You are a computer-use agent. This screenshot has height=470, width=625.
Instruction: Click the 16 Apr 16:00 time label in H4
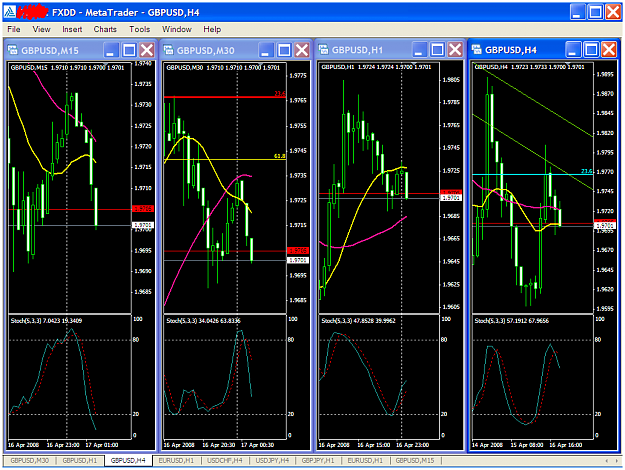(x=566, y=445)
